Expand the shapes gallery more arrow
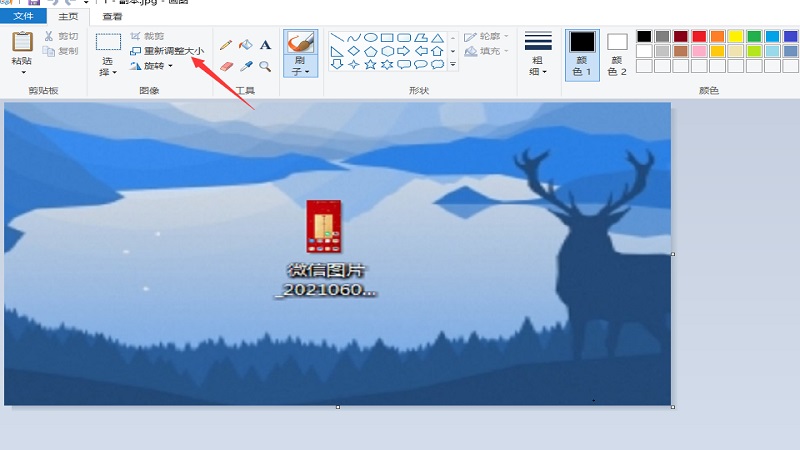Image resolution: width=800 pixels, height=450 pixels. click(453, 66)
